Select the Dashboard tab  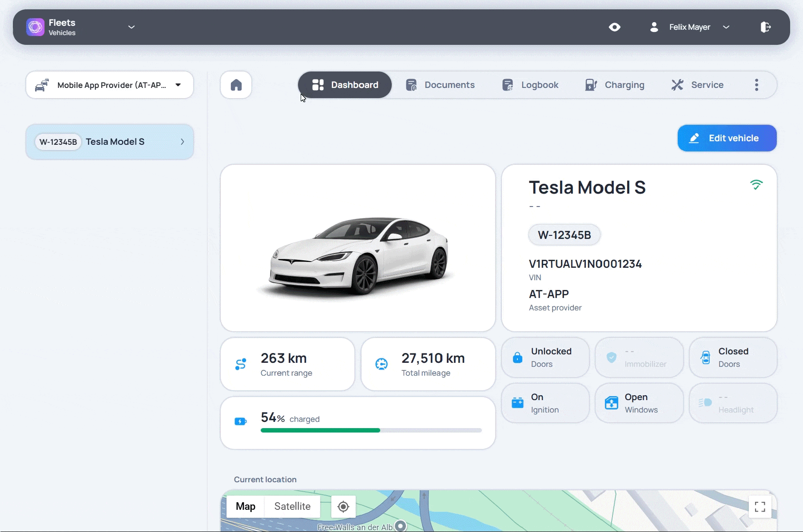click(x=345, y=85)
